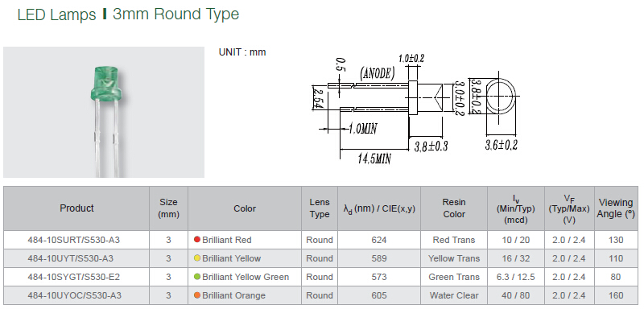Click the orange Brilliant Orange color dot

196,295
